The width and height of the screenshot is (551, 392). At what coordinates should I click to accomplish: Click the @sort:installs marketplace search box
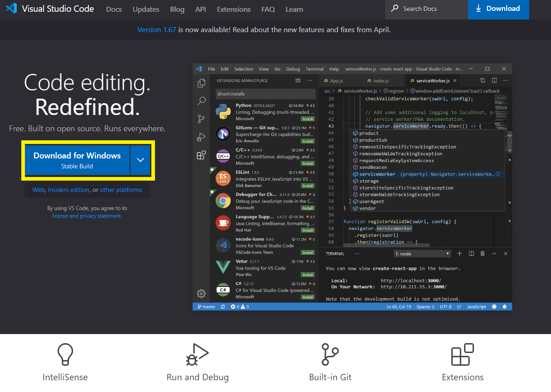(265, 94)
